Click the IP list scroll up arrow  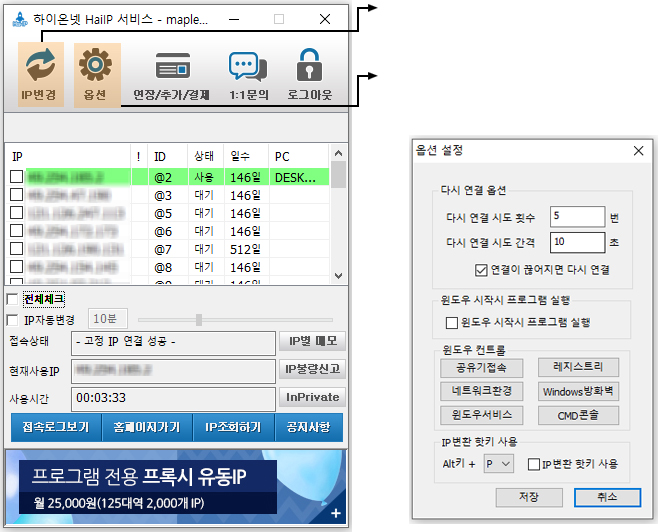pyautogui.click(x=338, y=153)
